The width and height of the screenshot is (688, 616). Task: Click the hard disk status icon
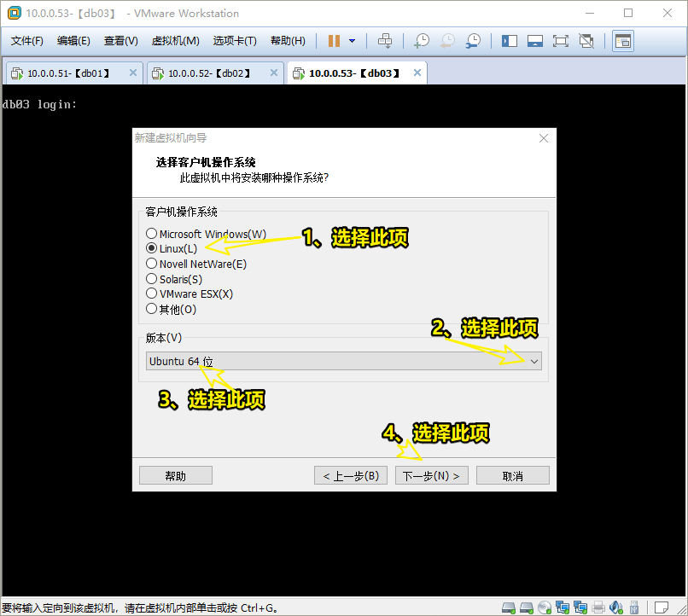tap(507, 607)
